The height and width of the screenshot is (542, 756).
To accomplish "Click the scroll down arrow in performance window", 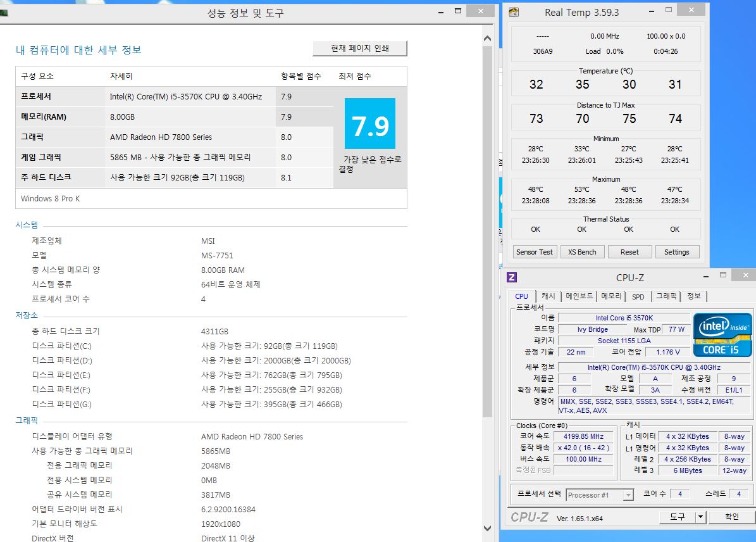I will pyautogui.click(x=488, y=528).
